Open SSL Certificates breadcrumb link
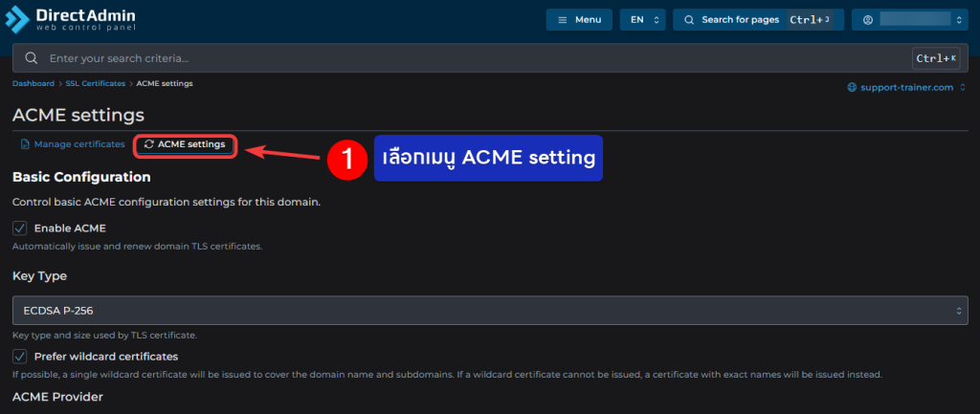980x414 pixels. click(x=96, y=83)
